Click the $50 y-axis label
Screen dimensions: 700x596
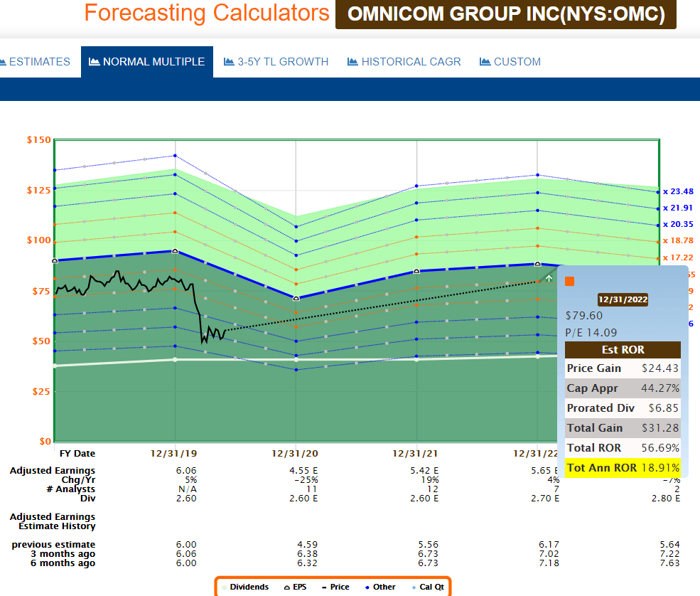[x=41, y=341]
